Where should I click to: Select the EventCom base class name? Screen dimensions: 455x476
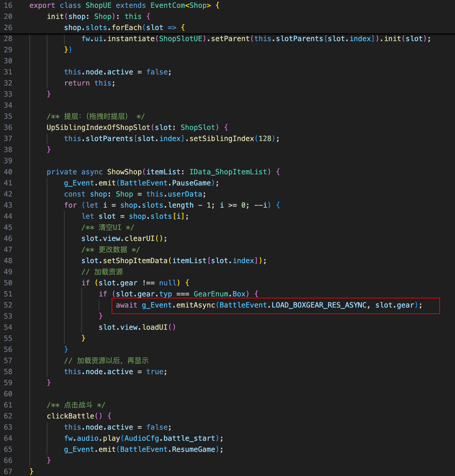[168, 6]
